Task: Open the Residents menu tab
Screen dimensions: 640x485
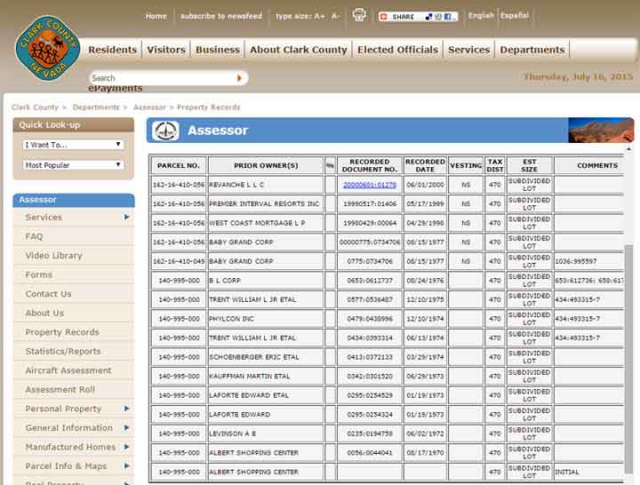Action: point(112,50)
